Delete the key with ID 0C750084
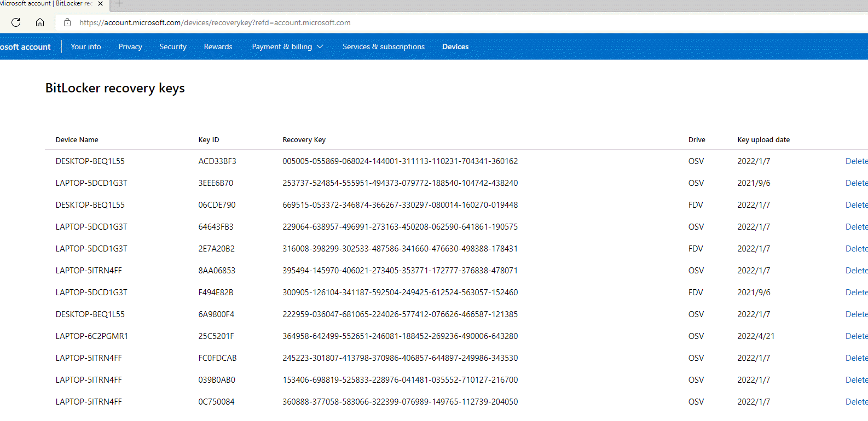Viewport: 868px width, 421px height. pyautogui.click(x=856, y=402)
